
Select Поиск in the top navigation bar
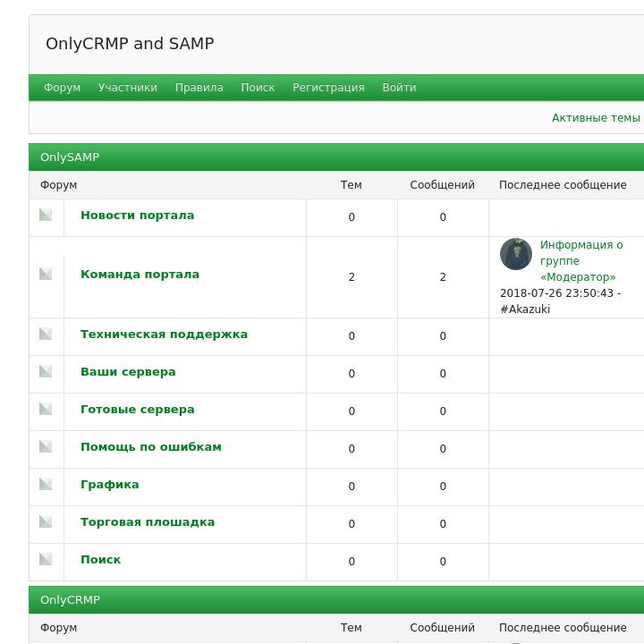(x=258, y=88)
